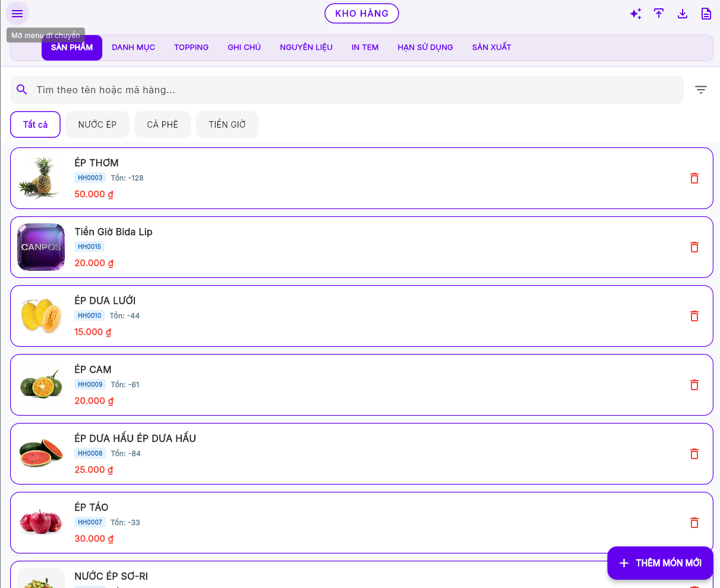Screen dimensions: 720x588
Task: Click the HH0007 product code badge
Action: pyautogui.click(x=90, y=522)
